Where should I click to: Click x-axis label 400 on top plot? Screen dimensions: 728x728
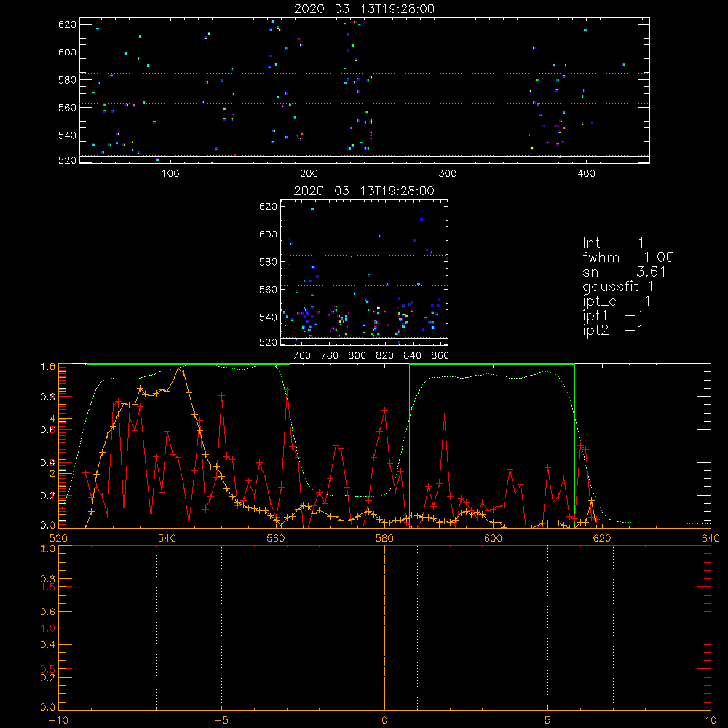586,174
